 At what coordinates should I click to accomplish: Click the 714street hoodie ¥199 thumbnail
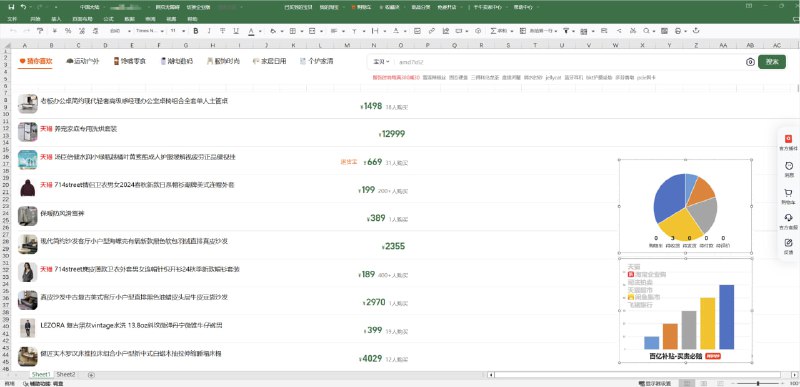28,188
